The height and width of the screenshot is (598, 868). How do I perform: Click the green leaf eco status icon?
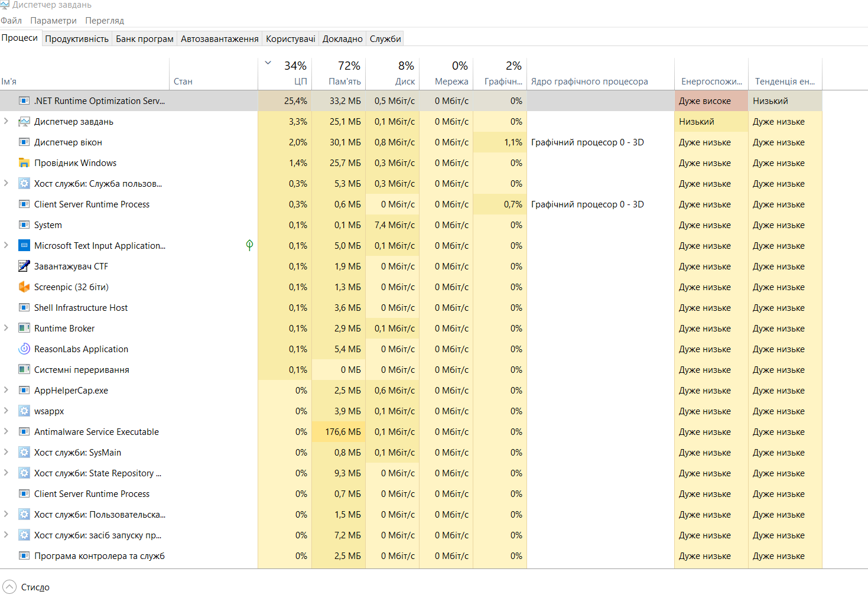pos(249,245)
